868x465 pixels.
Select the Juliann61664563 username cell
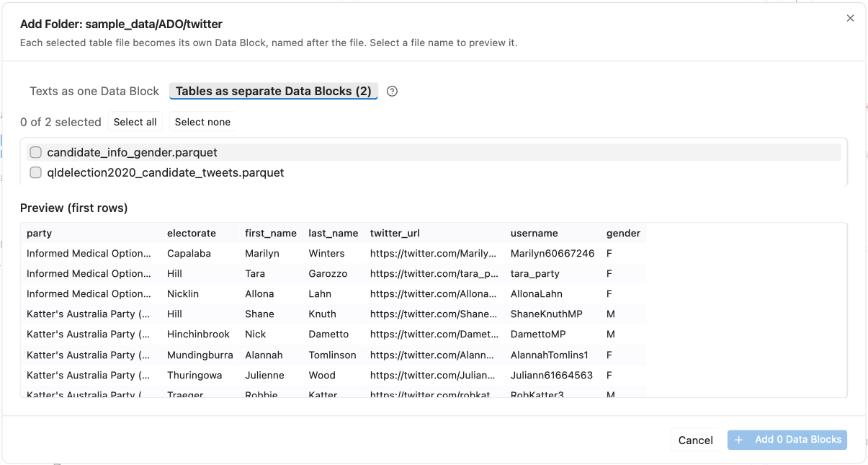click(552, 376)
